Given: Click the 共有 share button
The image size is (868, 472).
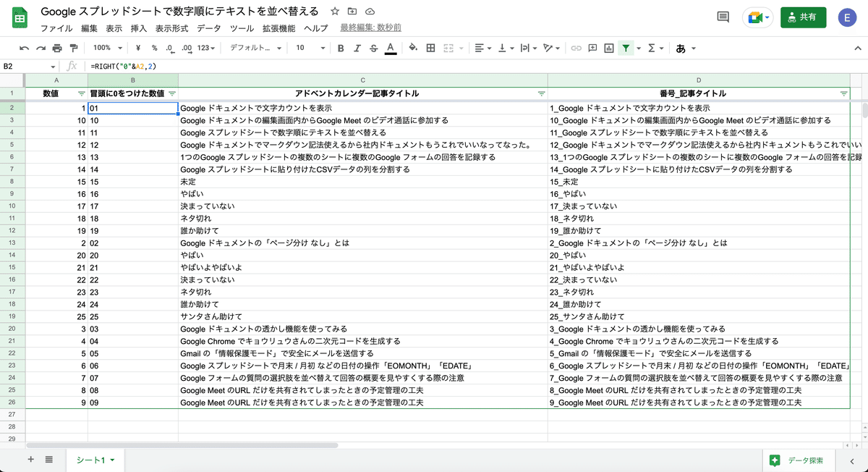Looking at the screenshot, I should pyautogui.click(x=804, y=17).
